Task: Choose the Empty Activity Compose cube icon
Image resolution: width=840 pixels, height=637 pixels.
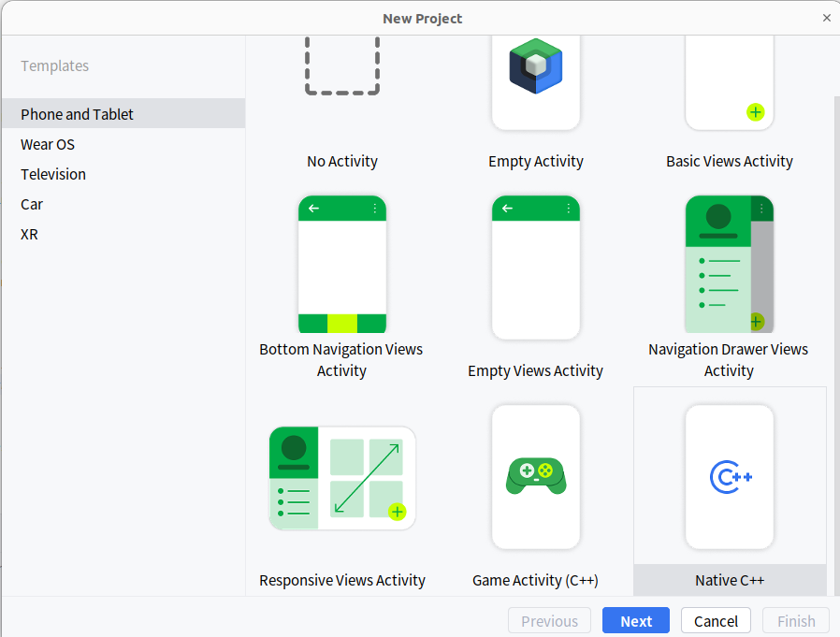Action: coord(536,65)
